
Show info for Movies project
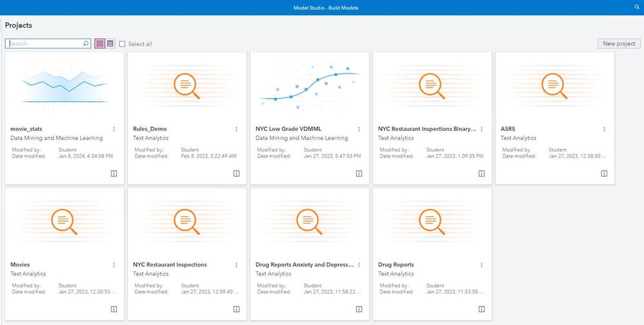tap(114, 310)
